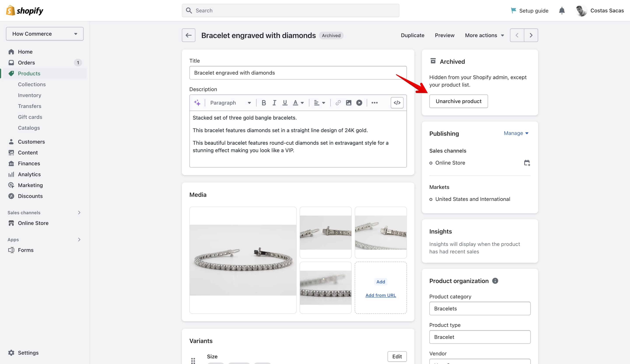
Task: Schedule Online Store publishing calendar icon
Action: (527, 163)
